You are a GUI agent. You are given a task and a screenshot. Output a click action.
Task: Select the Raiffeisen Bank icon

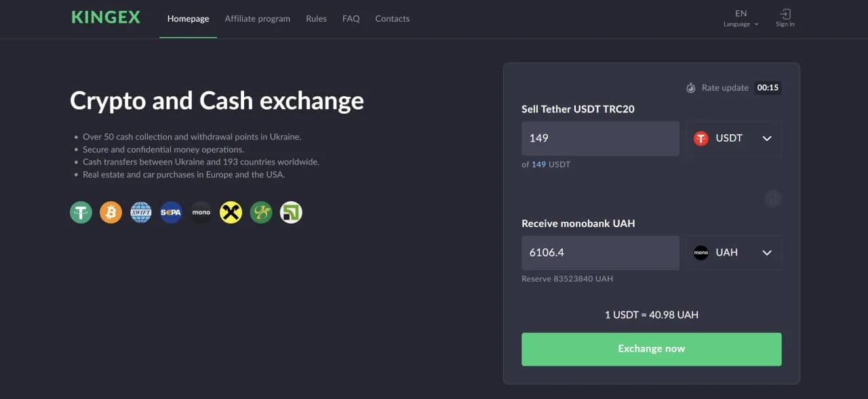231,212
